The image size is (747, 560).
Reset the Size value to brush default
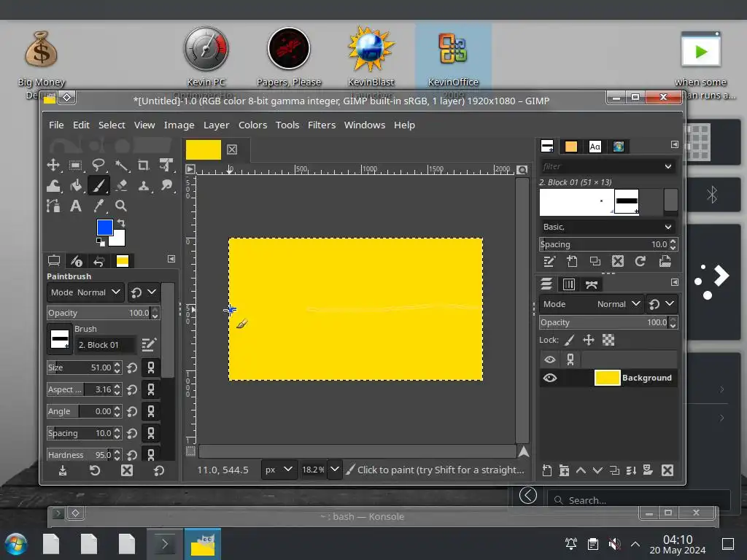(x=132, y=367)
